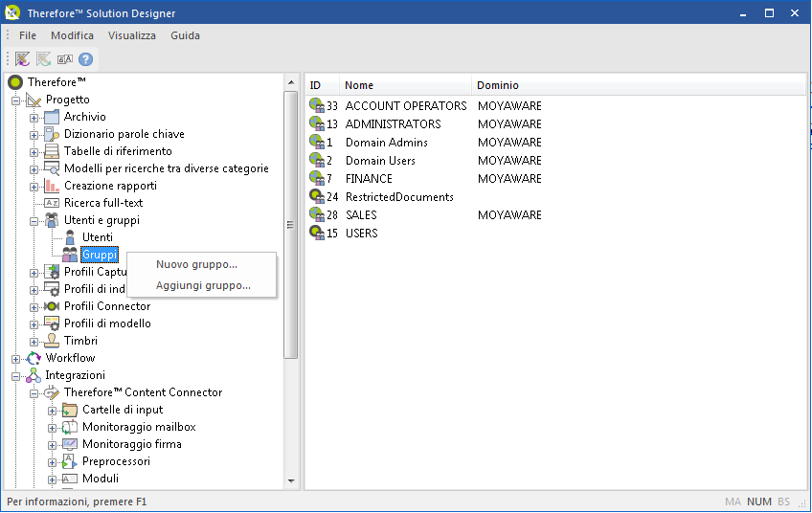The height and width of the screenshot is (513, 812).
Task: Click the Tabelle di riferimento icon
Action: pos(52,151)
